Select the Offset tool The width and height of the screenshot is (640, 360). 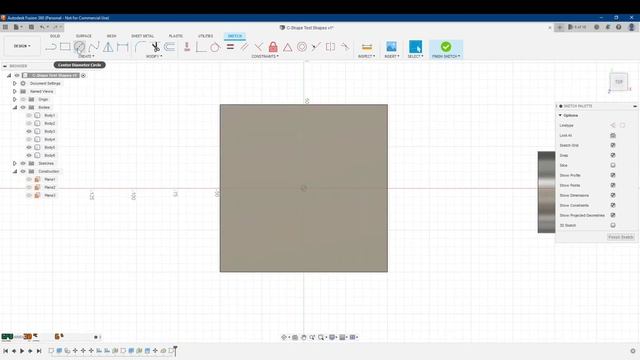click(170, 47)
